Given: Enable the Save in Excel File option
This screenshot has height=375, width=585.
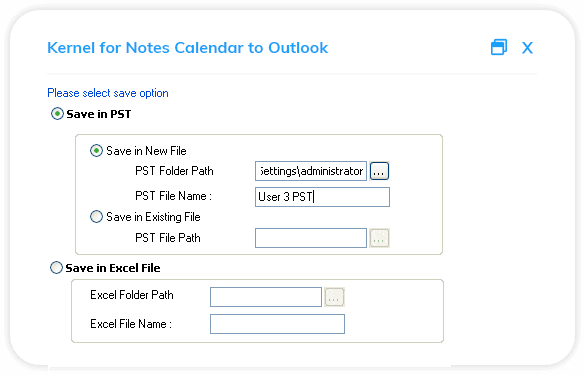Looking at the screenshot, I should pos(56,268).
